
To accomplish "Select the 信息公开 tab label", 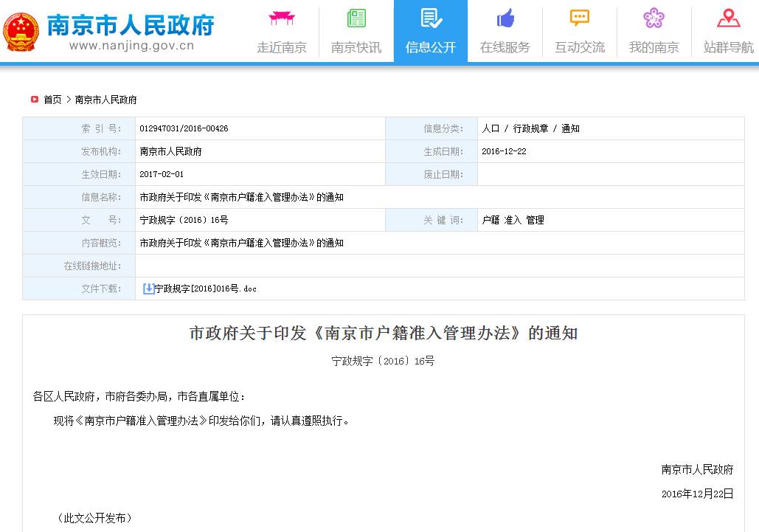I will 431,47.
